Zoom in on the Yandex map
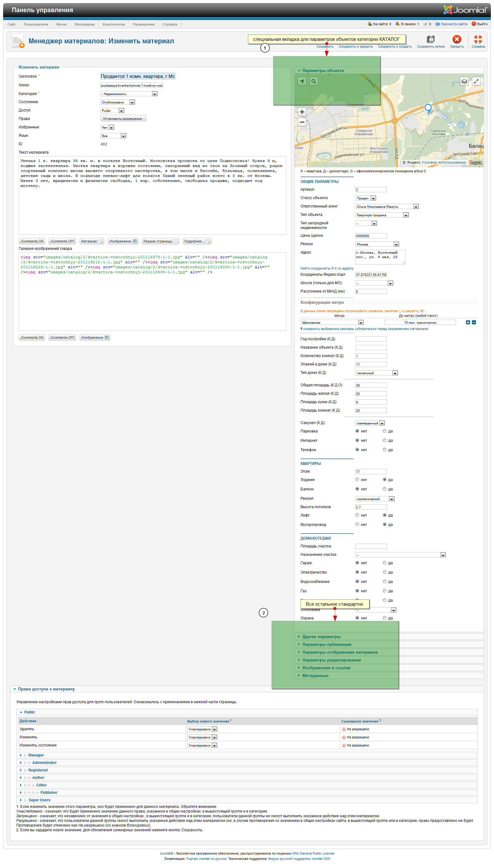The width and height of the screenshot is (494, 868). point(302,112)
